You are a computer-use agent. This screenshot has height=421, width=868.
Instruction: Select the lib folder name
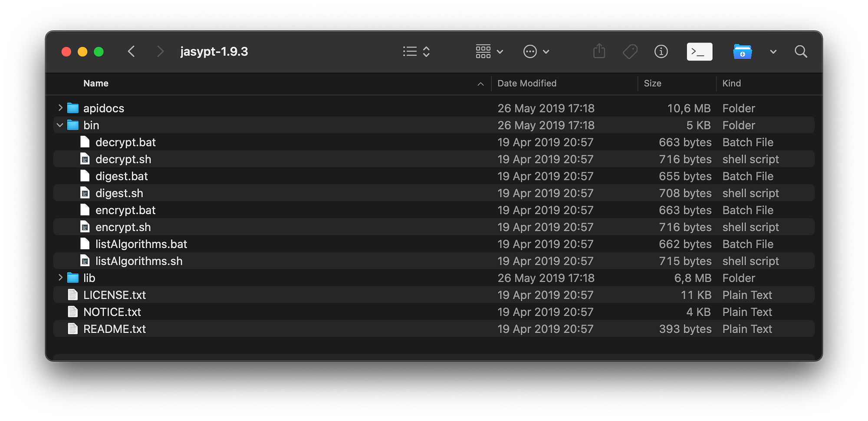click(89, 278)
